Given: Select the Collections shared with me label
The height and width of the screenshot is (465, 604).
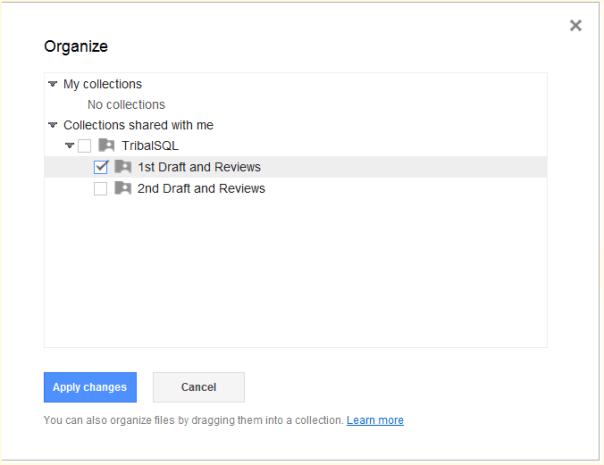Looking at the screenshot, I should click(138, 125).
